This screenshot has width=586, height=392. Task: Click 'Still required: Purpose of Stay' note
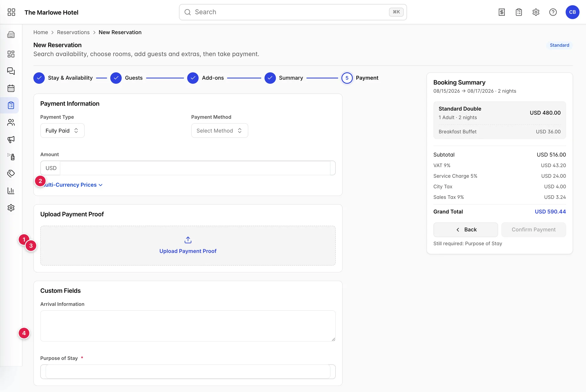468,243
